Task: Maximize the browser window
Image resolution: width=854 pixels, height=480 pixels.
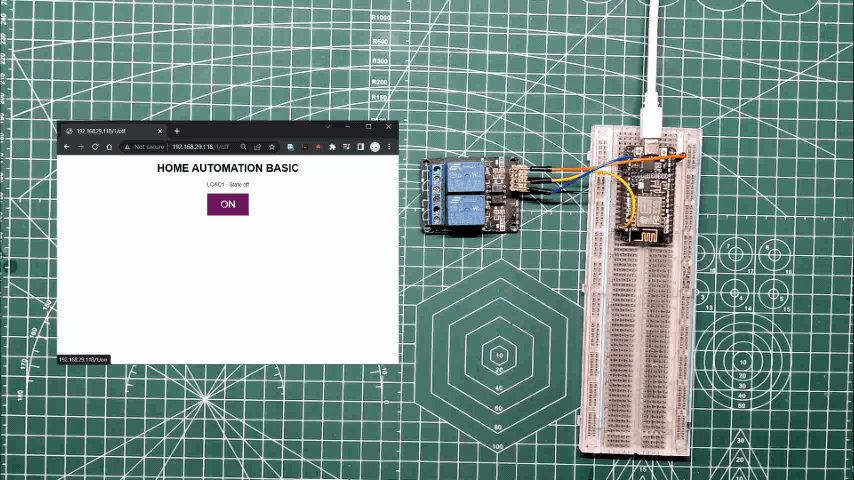Action: [369, 126]
